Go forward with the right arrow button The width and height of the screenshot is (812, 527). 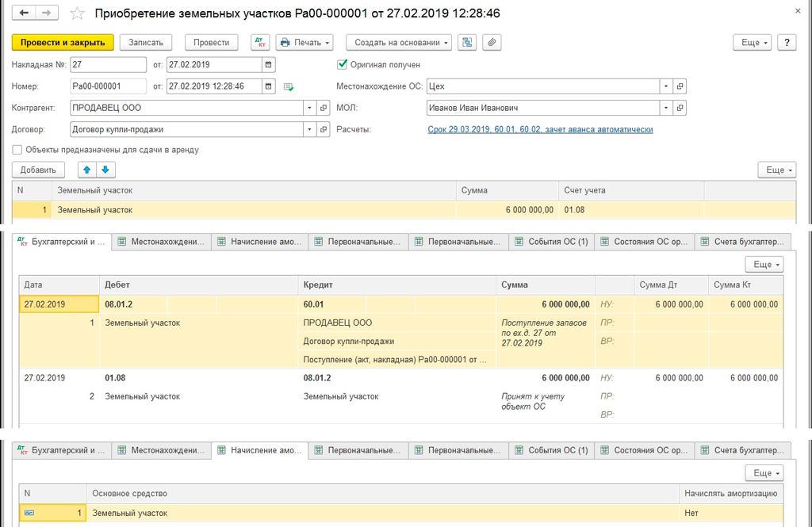(x=47, y=13)
